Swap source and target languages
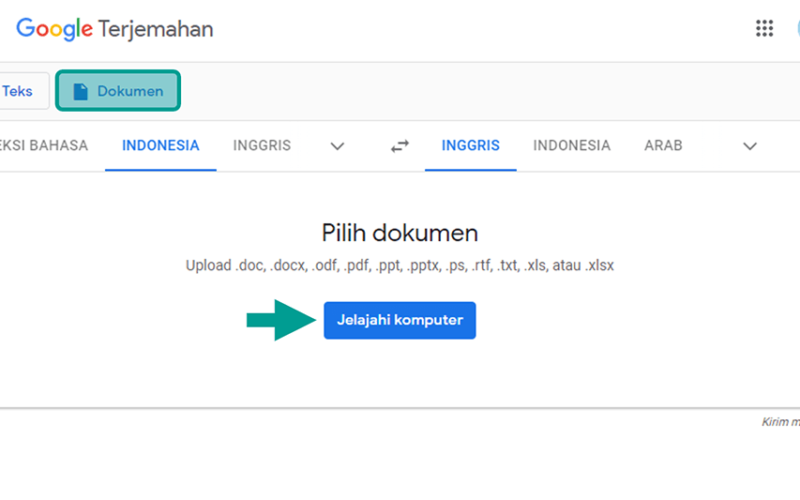 [x=399, y=146]
